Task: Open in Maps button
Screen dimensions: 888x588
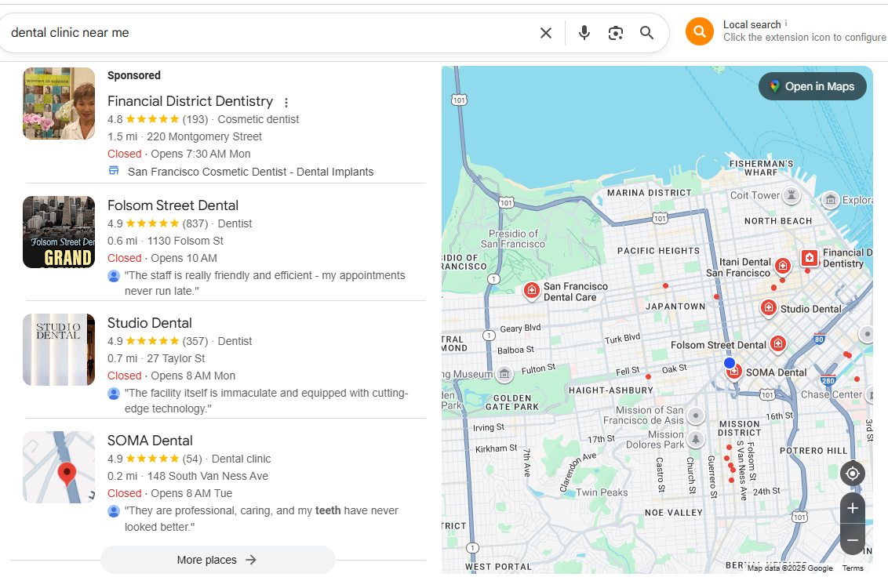Action: pos(812,86)
